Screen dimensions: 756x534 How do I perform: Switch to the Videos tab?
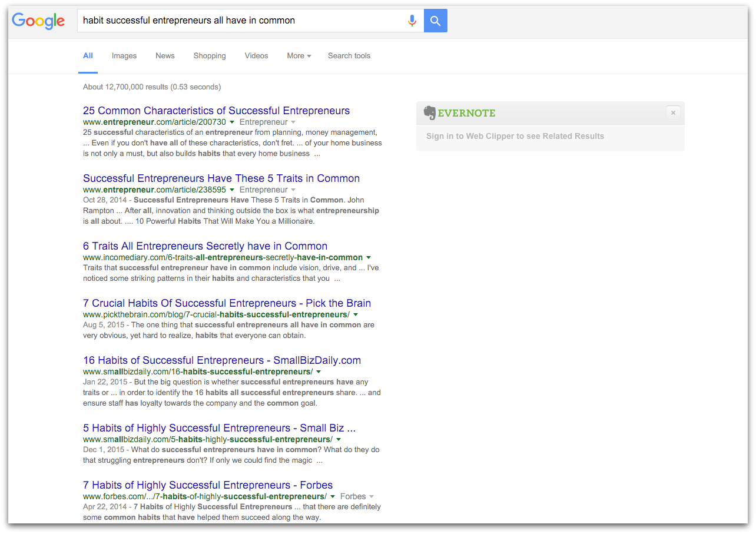256,56
